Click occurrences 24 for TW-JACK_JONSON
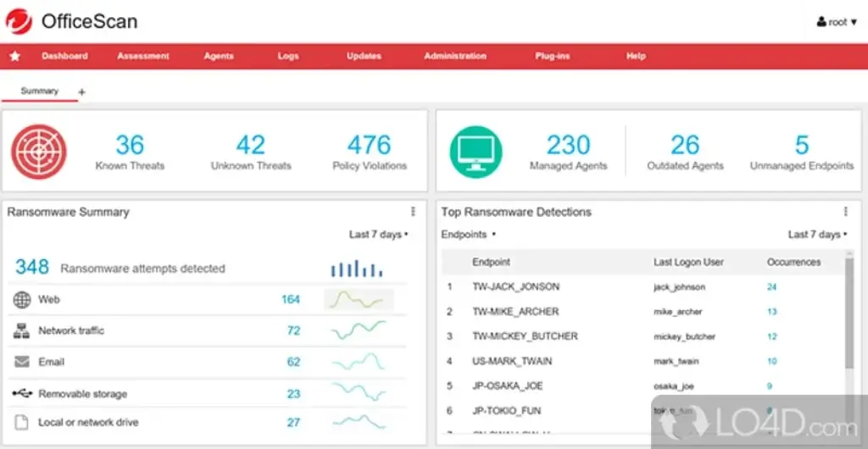Image resolution: width=868 pixels, height=449 pixels. coord(771,287)
